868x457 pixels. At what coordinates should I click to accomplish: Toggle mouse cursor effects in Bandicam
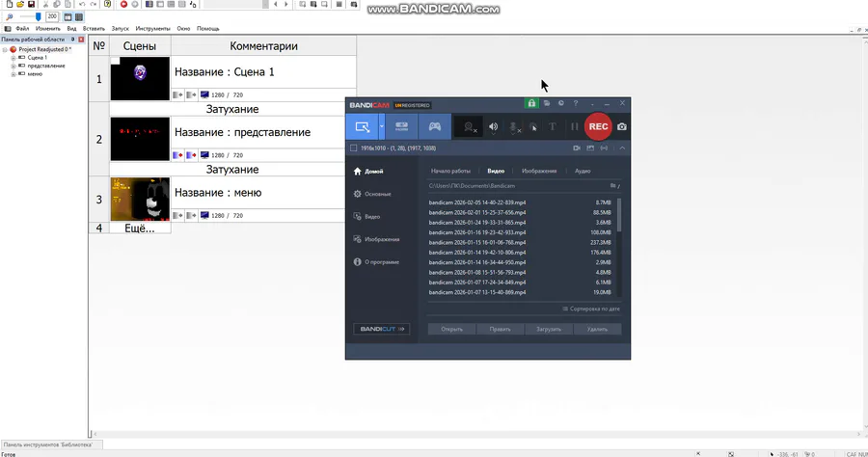click(x=533, y=127)
